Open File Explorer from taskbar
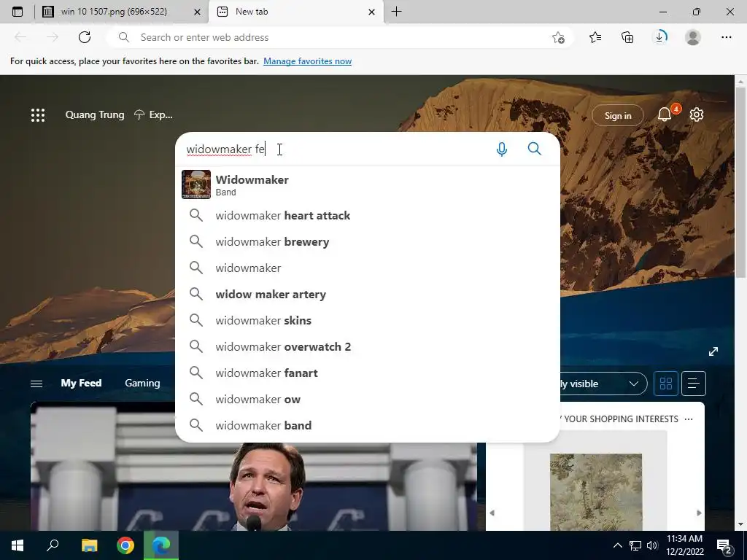The width and height of the screenshot is (747, 560). [x=89, y=545]
